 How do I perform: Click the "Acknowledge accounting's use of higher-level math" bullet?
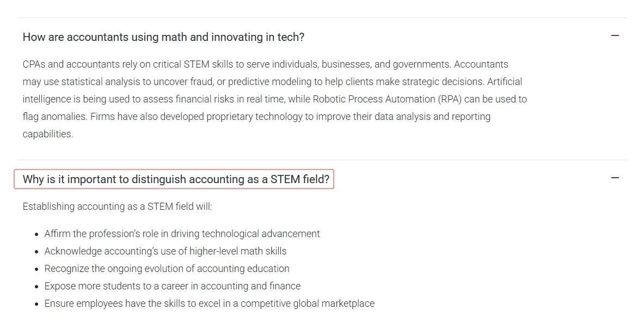pos(165,251)
